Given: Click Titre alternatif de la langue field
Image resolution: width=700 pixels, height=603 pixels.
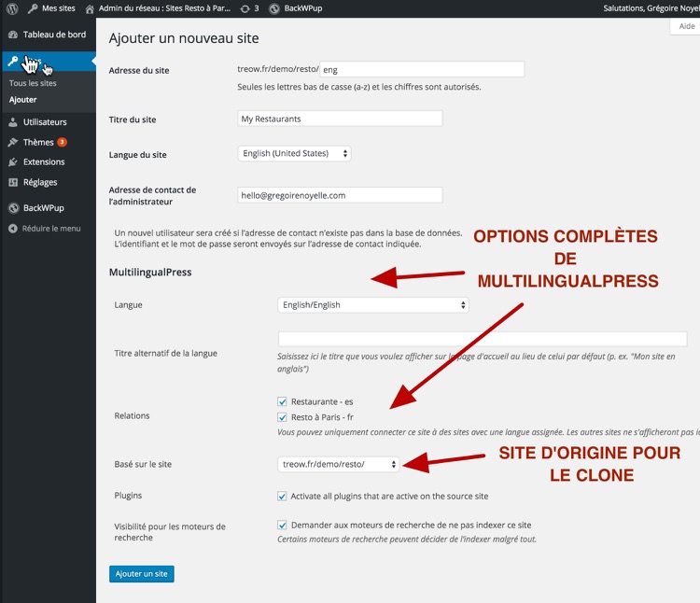Looking at the screenshot, I should [483, 339].
